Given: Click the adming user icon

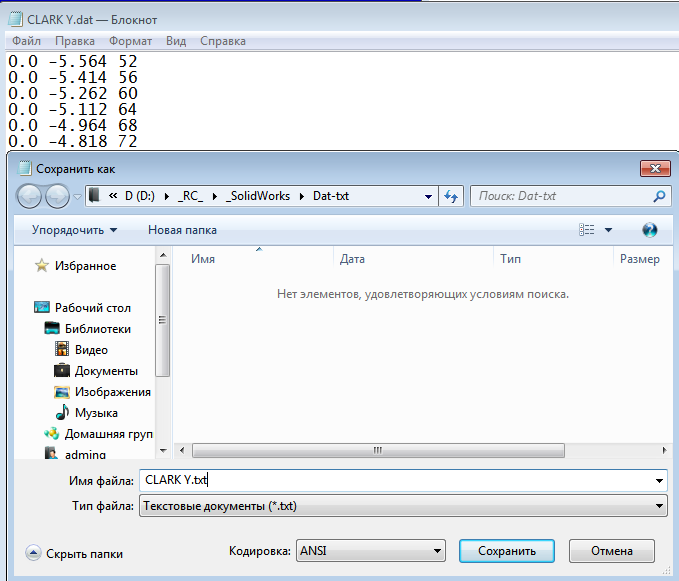Looking at the screenshot, I should coord(52,453).
